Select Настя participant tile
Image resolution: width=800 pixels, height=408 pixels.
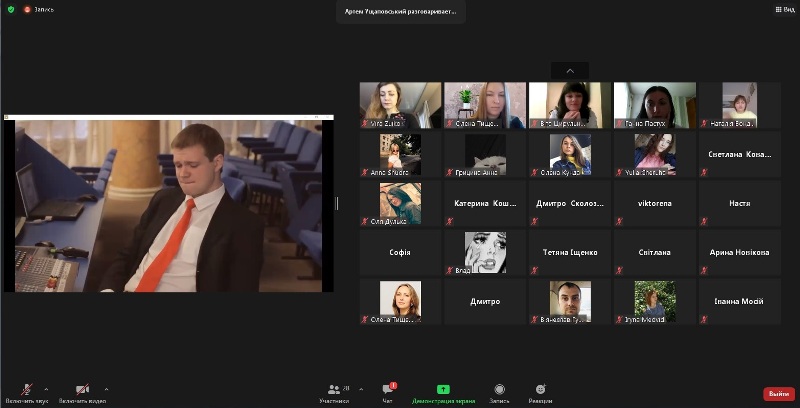[739, 203]
